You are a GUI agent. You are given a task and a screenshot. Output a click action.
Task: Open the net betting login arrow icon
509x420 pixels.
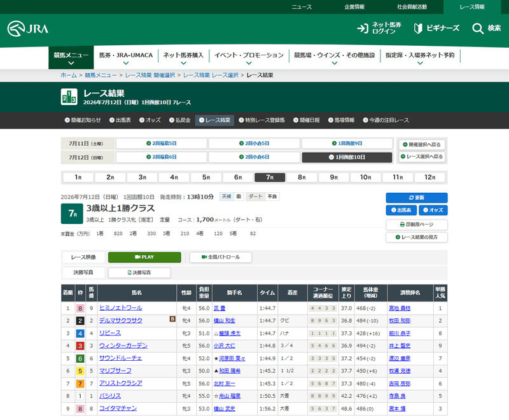tap(363, 29)
